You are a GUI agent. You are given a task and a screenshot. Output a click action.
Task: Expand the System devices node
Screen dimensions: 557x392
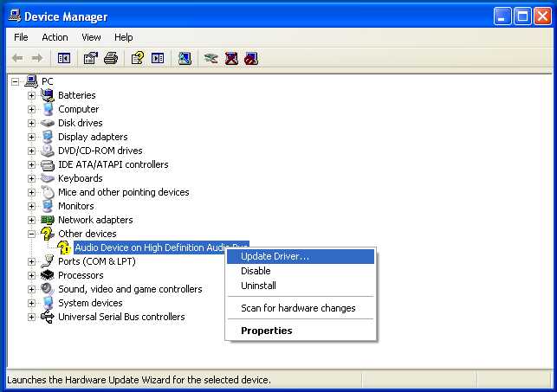(31, 303)
